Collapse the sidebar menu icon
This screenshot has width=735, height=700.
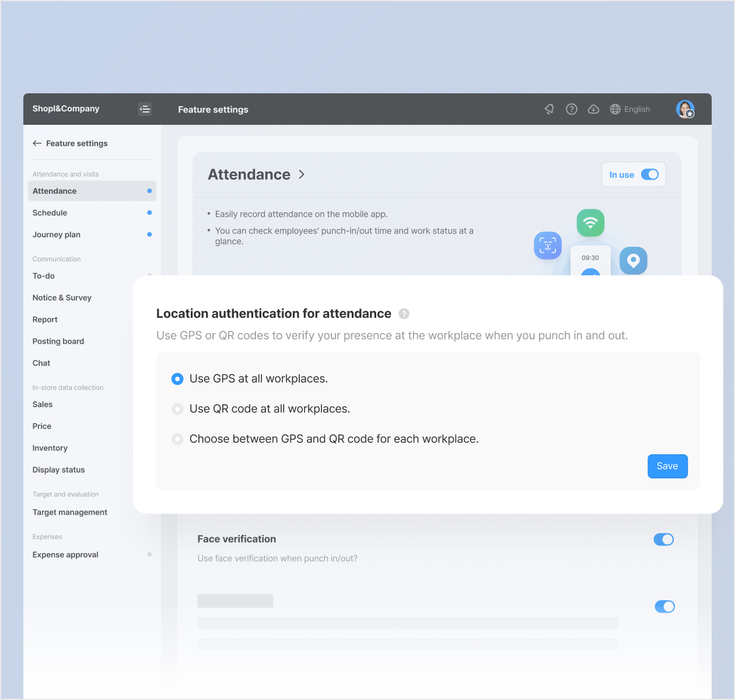(x=145, y=109)
